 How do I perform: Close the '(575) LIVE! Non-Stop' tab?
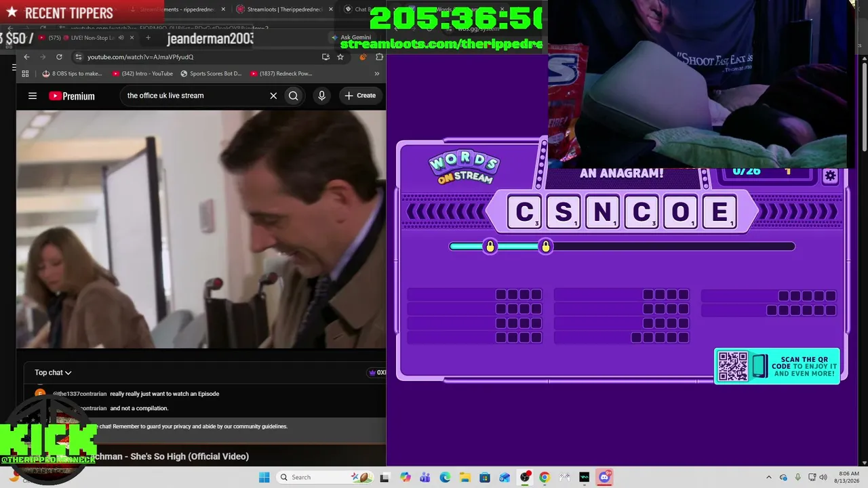[132, 38]
